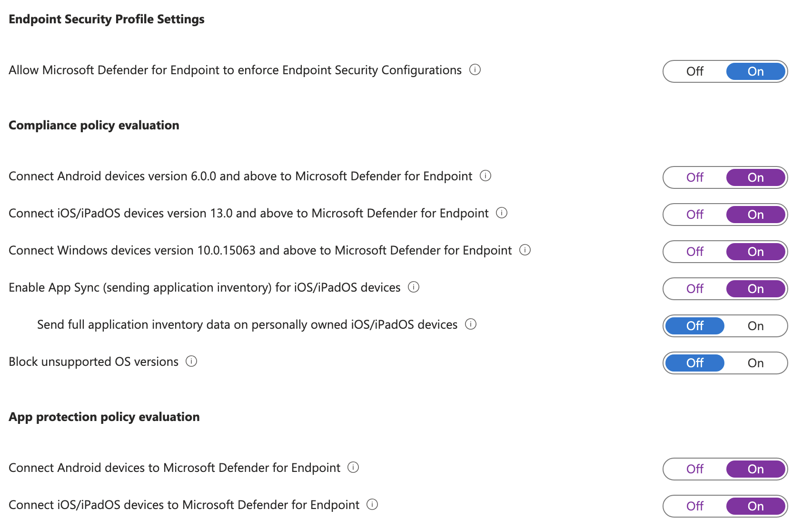Click the Compliance policy evaluation heading

coord(93,125)
